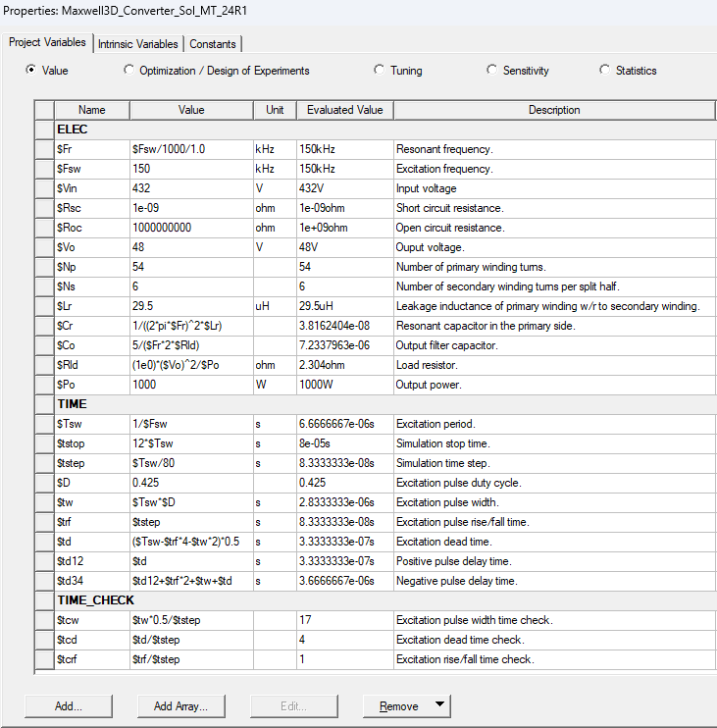Screen dimensions: 717x728
Task: Select Optimization / Design of Experiments option
Action: (128, 70)
